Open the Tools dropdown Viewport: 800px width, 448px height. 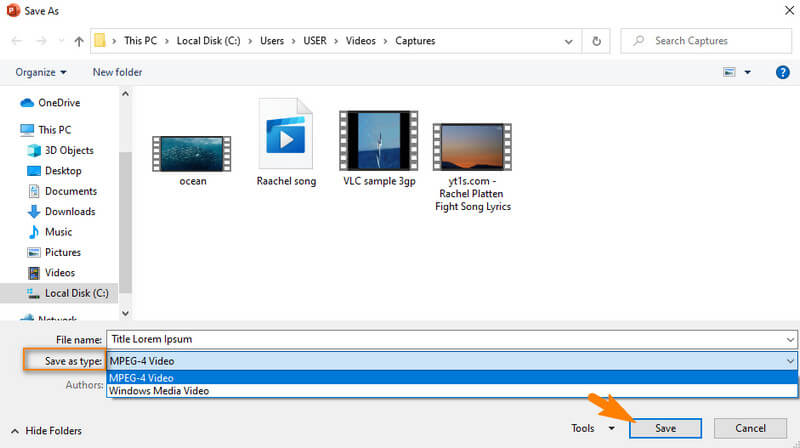click(x=593, y=429)
